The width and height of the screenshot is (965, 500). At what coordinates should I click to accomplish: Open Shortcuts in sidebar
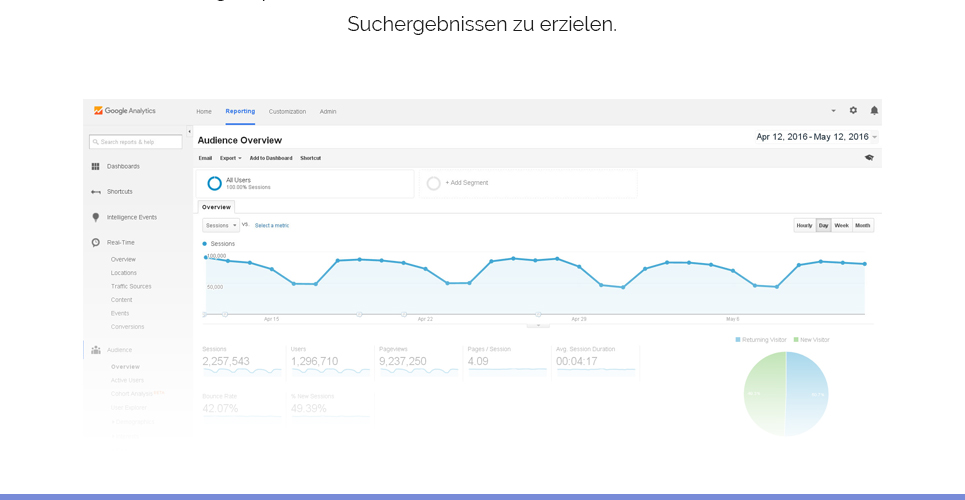pos(119,192)
